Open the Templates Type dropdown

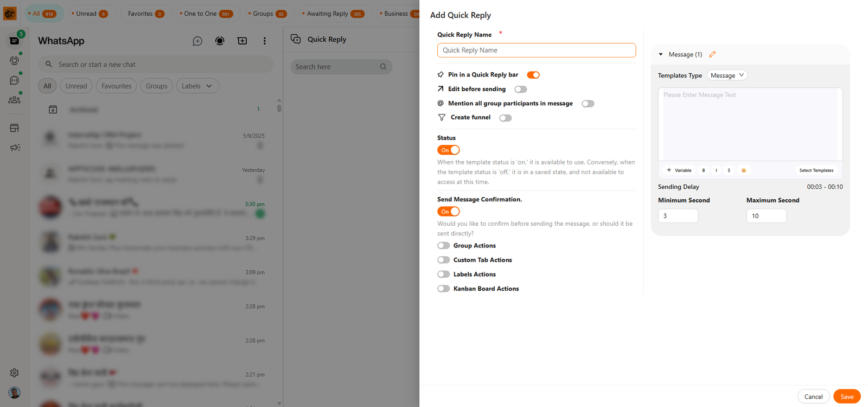[x=727, y=75]
